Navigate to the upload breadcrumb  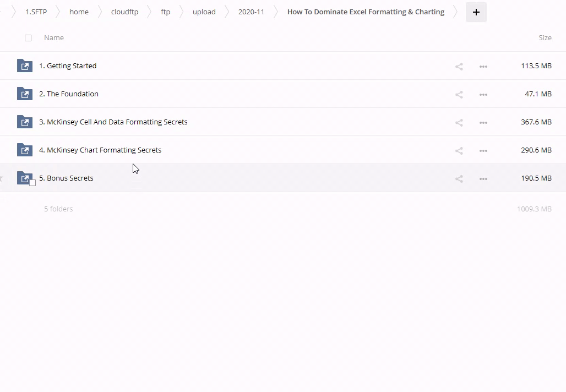204,12
